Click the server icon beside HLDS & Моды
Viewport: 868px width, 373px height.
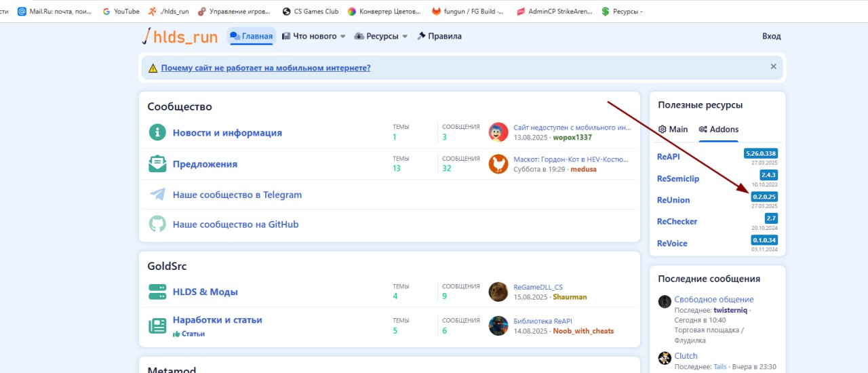157,292
